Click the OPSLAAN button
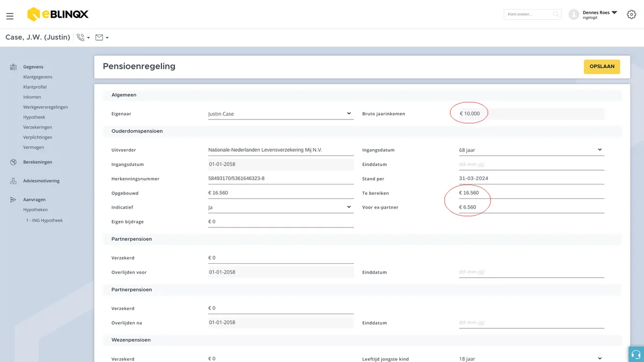This screenshot has height=362, width=644. tap(602, 67)
